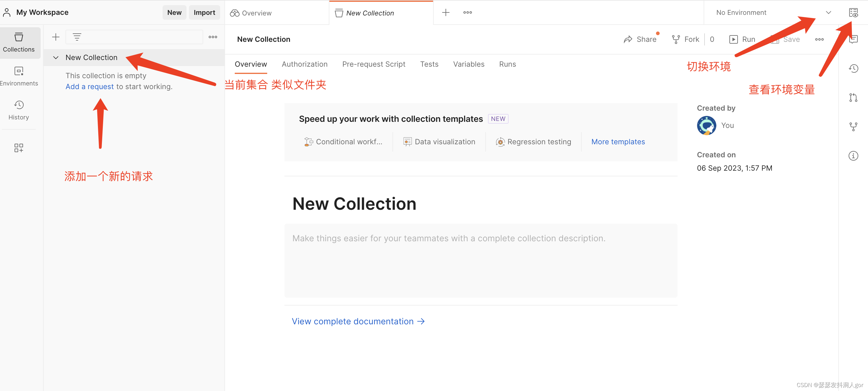The height and width of the screenshot is (391, 868).
Task: Open collections sidebar three-dot options
Action: [x=213, y=37]
